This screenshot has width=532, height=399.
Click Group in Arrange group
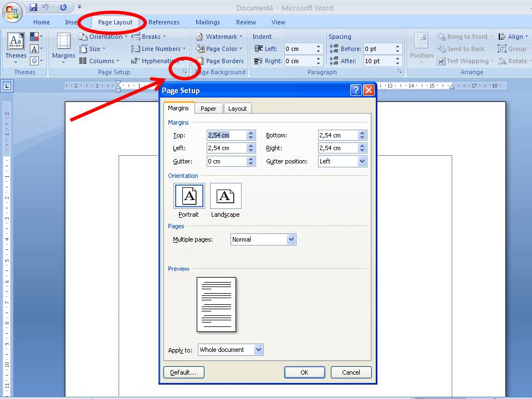(514, 49)
